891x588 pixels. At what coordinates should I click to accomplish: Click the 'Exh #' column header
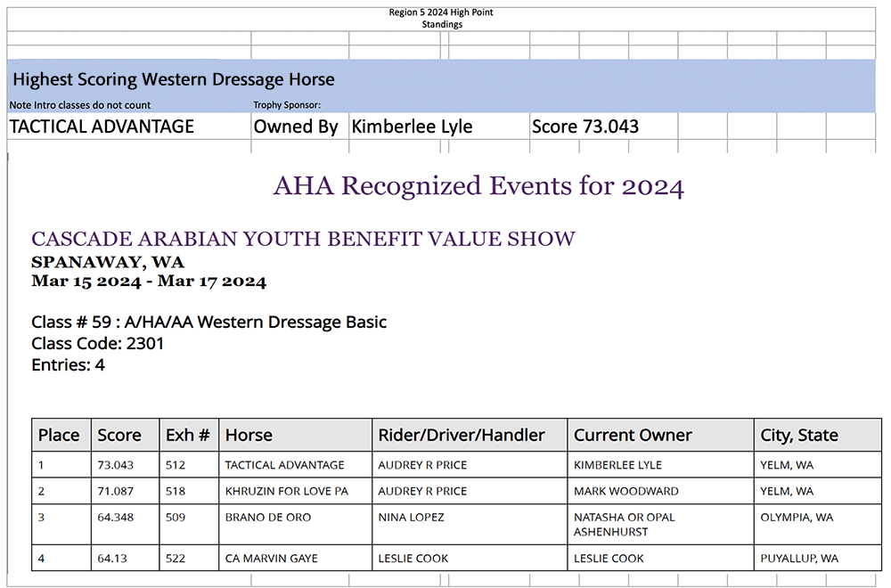tap(189, 435)
